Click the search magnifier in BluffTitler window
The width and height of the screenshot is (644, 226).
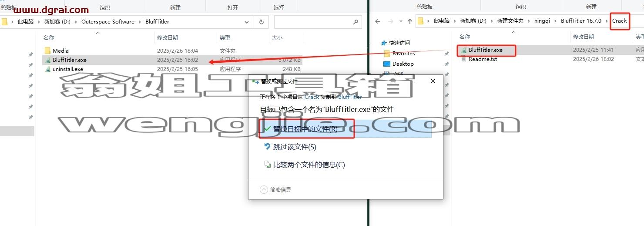tap(356, 21)
